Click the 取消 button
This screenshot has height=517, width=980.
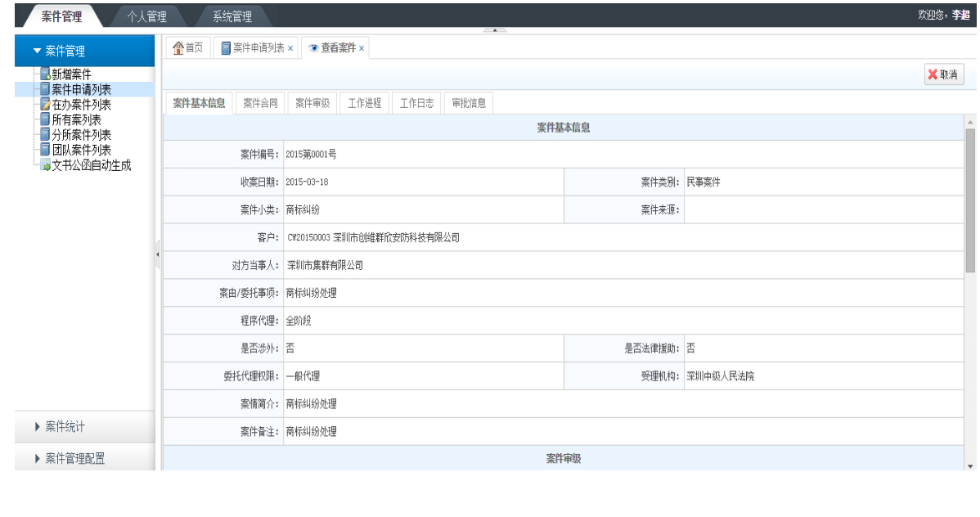click(x=944, y=74)
